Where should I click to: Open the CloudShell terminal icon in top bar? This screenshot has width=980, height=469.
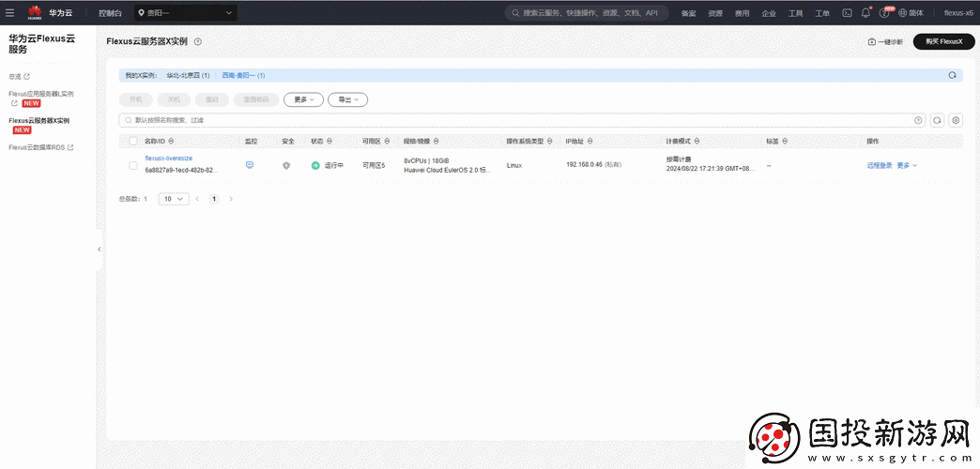point(847,13)
